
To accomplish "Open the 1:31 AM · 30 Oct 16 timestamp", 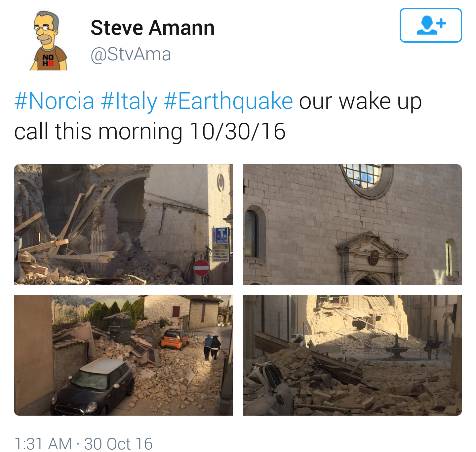I will click(x=83, y=443).
